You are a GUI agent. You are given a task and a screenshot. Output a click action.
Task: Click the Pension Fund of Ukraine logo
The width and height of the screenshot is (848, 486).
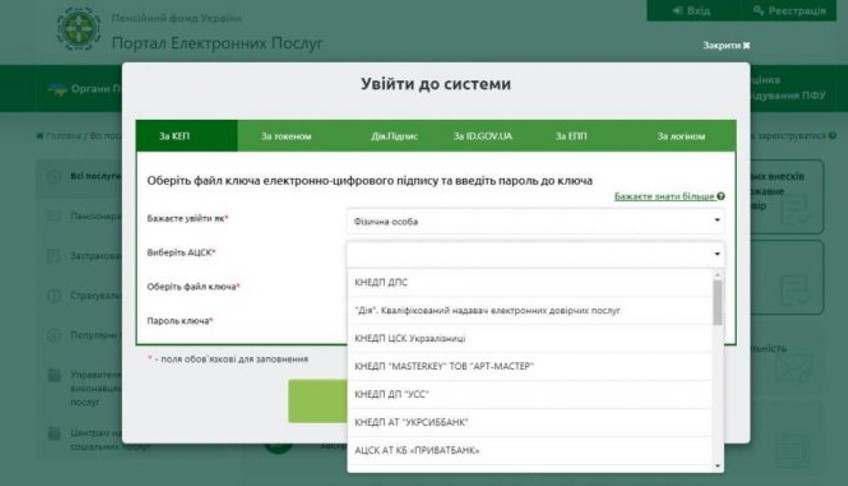click(x=78, y=30)
